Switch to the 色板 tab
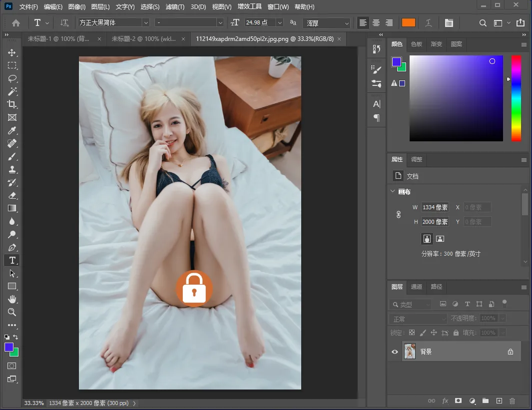Screen dimensions: 532x410 point(416,44)
